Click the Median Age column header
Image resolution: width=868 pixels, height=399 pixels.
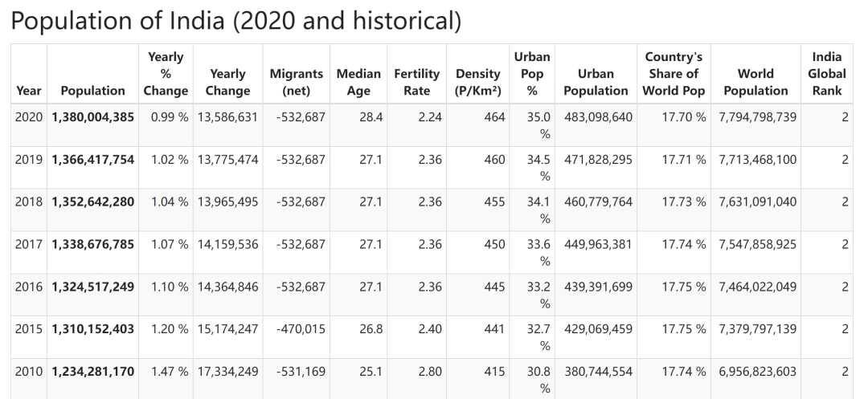[358, 82]
